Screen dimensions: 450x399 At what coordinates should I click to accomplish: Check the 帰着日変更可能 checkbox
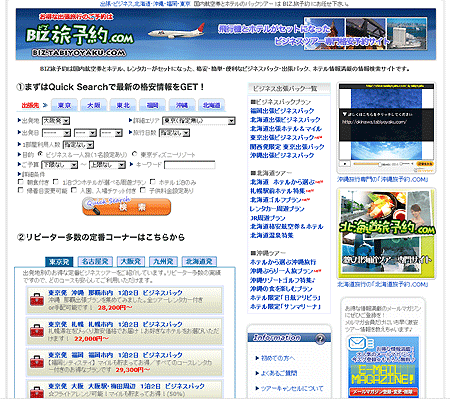coord(21,190)
